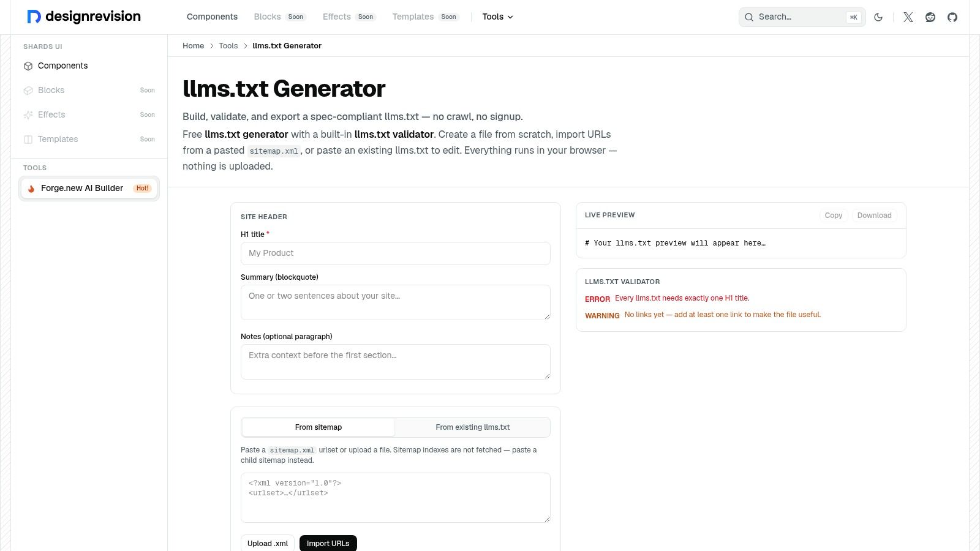Click the llms.txt Generator breadcrumb text
Viewport: 980px width, 551px height.
point(287,46)
